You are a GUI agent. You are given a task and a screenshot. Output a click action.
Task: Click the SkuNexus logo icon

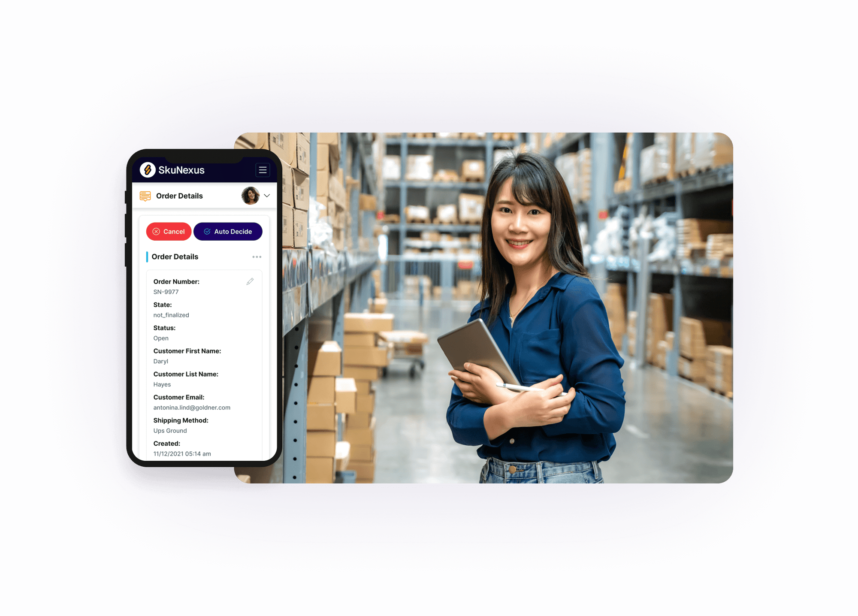(148, 171)
